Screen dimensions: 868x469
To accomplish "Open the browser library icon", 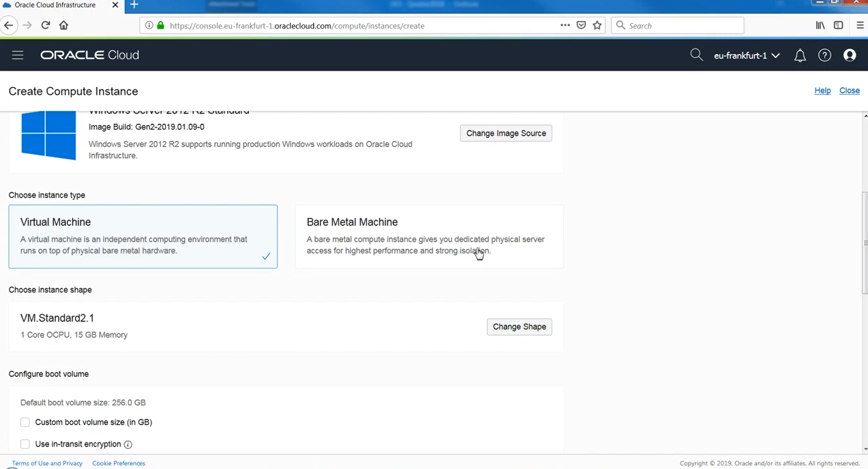I will click(820, 25).
